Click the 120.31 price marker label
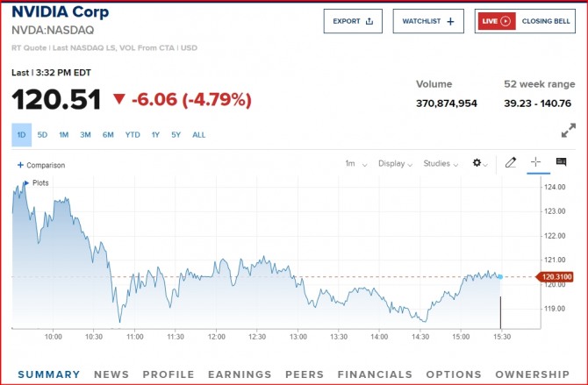This screenshot has height=385, width=588. pyautogui.click(x=558, y=277)
